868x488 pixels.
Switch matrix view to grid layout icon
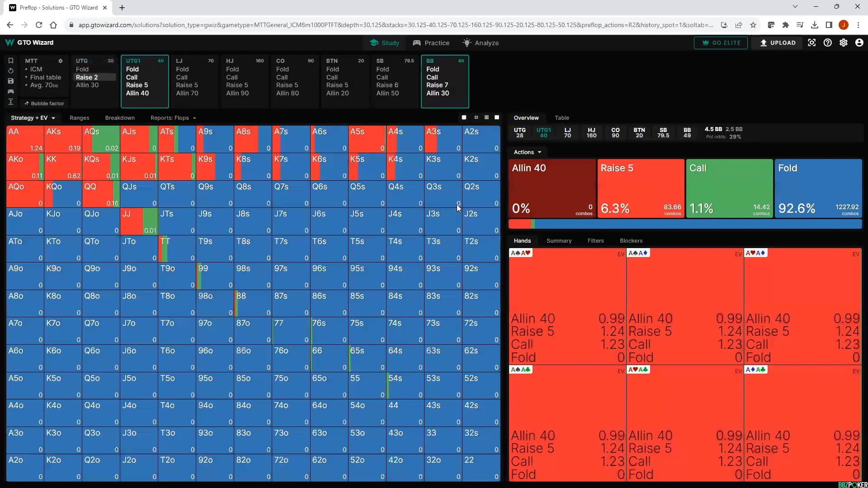[x=486, y=117]
